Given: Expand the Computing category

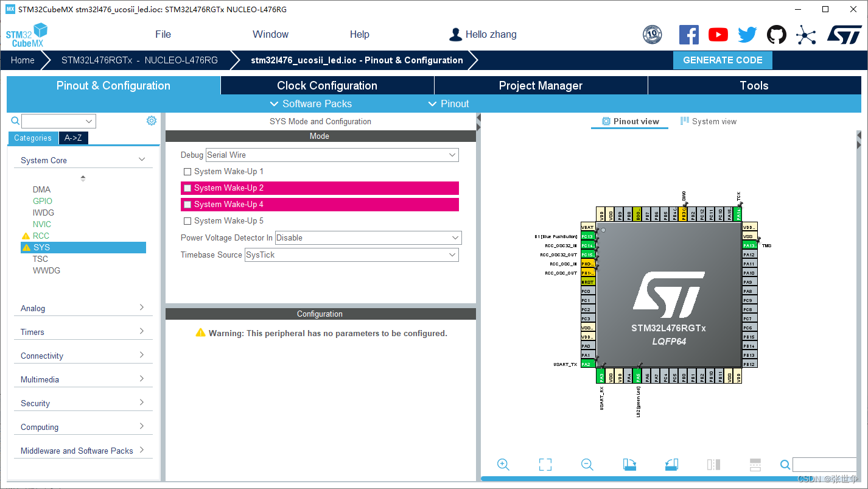Looking at the screenshot, I should [83, 427].
